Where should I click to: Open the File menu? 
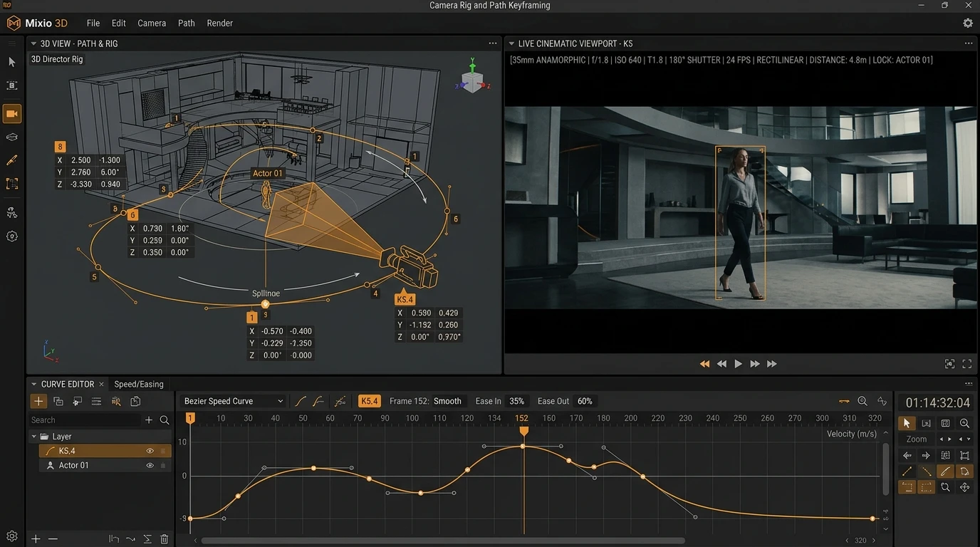pos(93,23)
